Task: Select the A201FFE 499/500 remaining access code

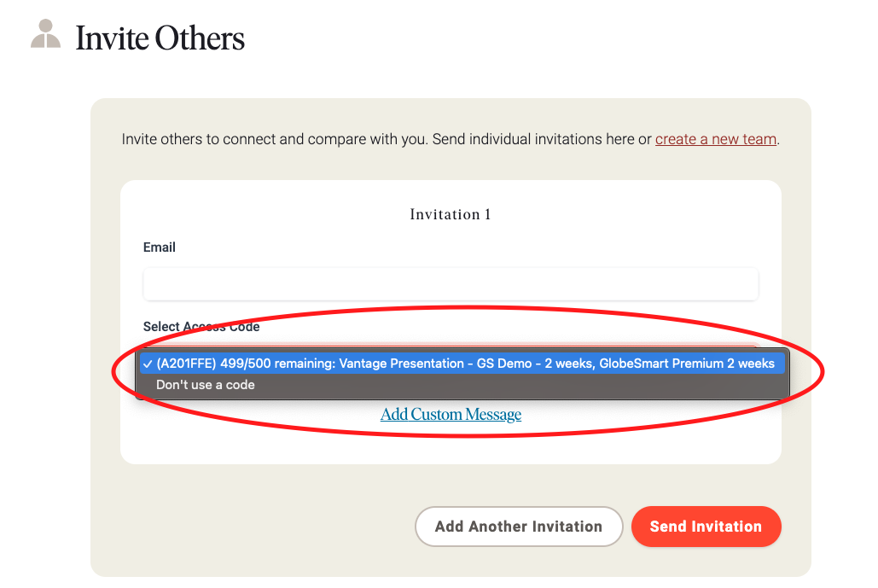Action: [x=462, y=364]
